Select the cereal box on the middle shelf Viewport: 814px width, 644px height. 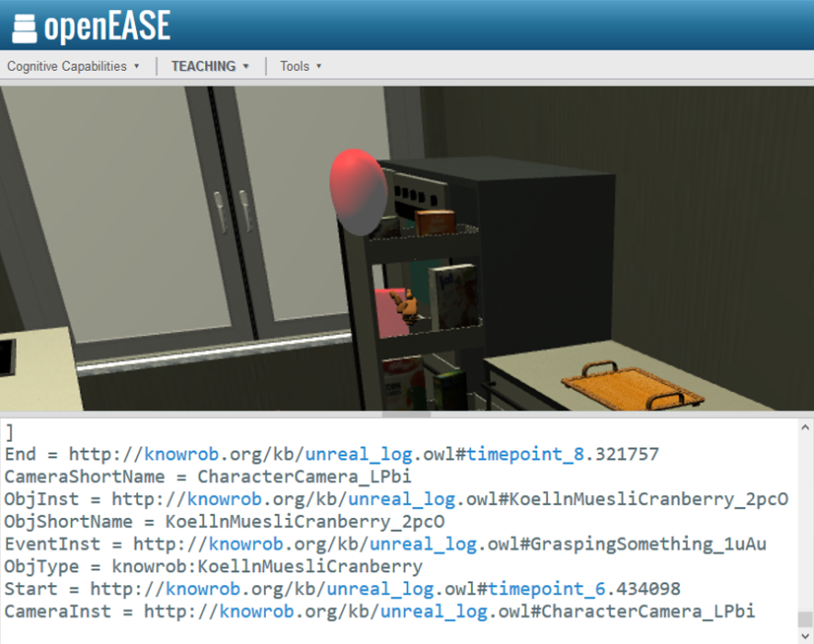(x=456, y=296)
